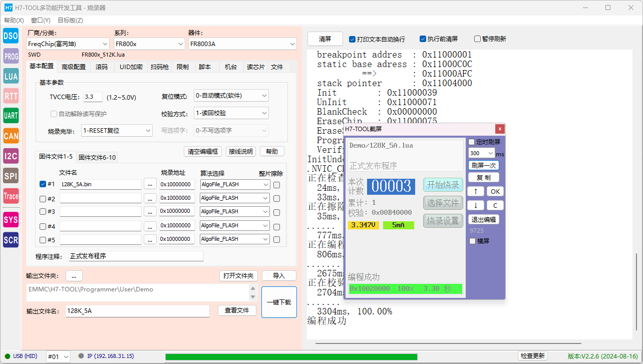The image size is (643, 364).
Task: Click the 清屏 button
Action: [x=325, y=39]
